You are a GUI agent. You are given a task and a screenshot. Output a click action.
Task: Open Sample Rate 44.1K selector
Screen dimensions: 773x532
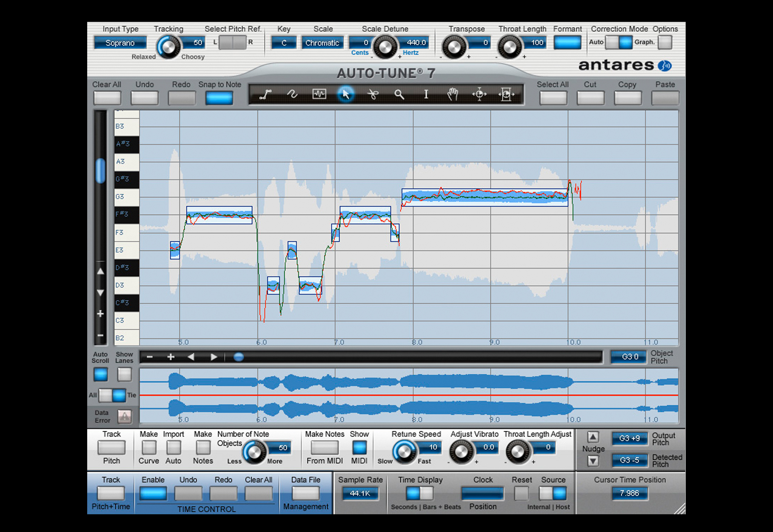[x=360, y=493]
